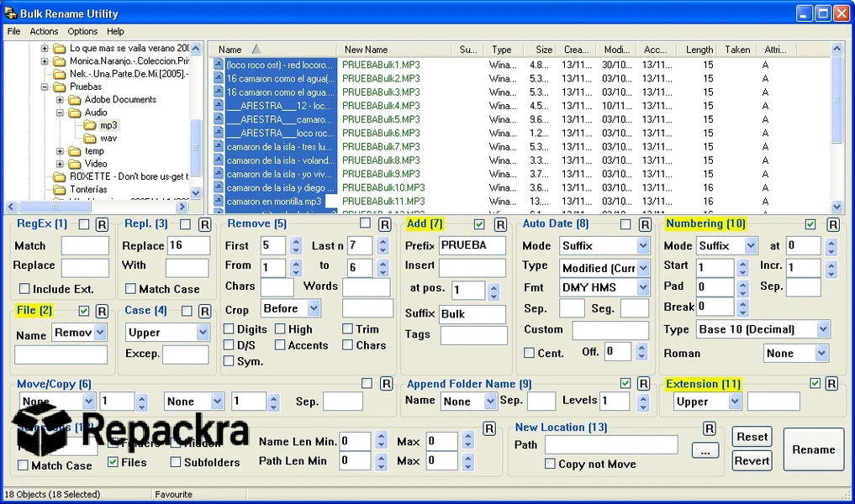Image resolution: width=855 pixels, height=504 pixels.
Task: Click the sort arrow on the Name column header
Action: click(256, 49)
